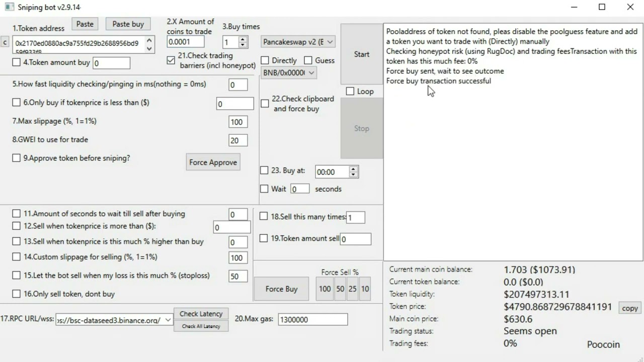Enable 14.Custom slippage for selling checkbox
The width and height of the screenshot is (644, 362).
[x=17, y=257]
